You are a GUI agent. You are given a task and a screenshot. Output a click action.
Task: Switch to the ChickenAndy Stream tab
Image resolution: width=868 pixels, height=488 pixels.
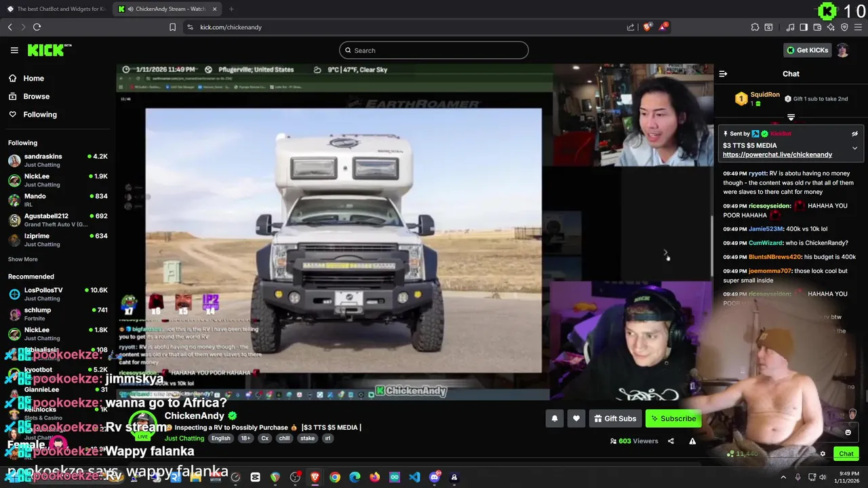pyautogui.click(x=166, y=9)
